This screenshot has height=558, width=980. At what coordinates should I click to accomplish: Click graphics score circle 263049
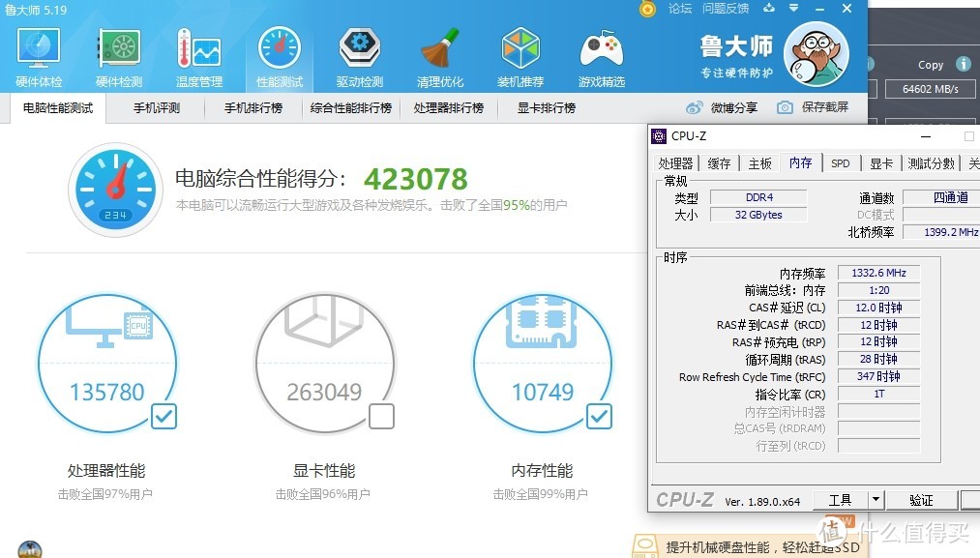click(325, 364)
